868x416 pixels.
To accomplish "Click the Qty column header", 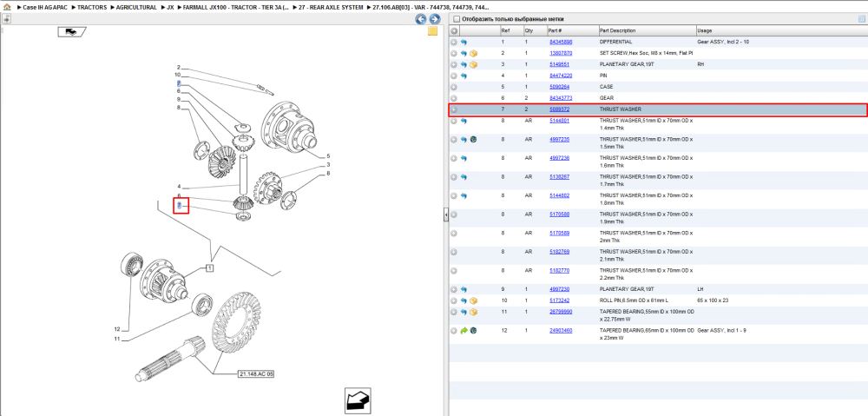I will [535, 30].
